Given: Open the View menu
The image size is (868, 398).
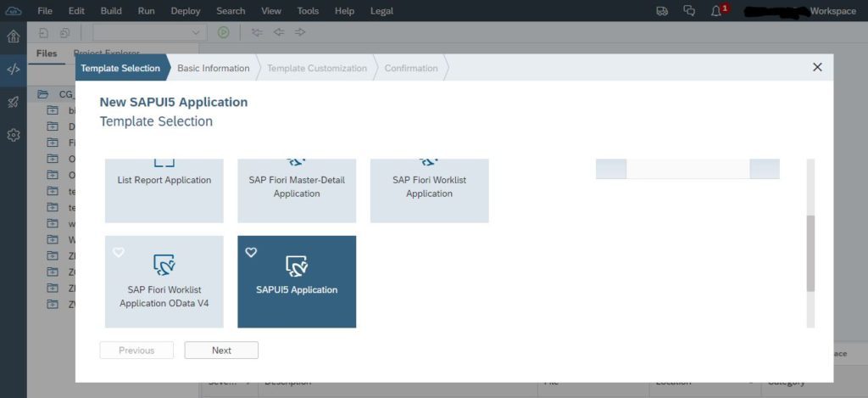Looking at the screenshot, I should pos(271,11).
